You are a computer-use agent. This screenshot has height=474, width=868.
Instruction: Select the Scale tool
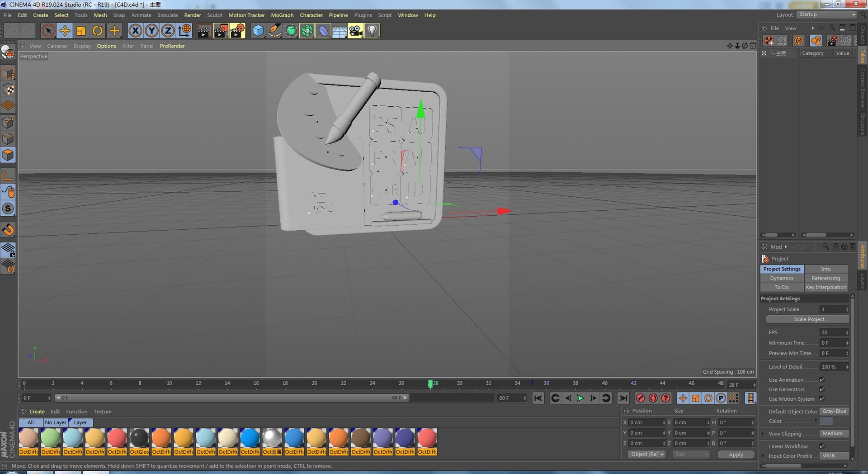(81, 31)
